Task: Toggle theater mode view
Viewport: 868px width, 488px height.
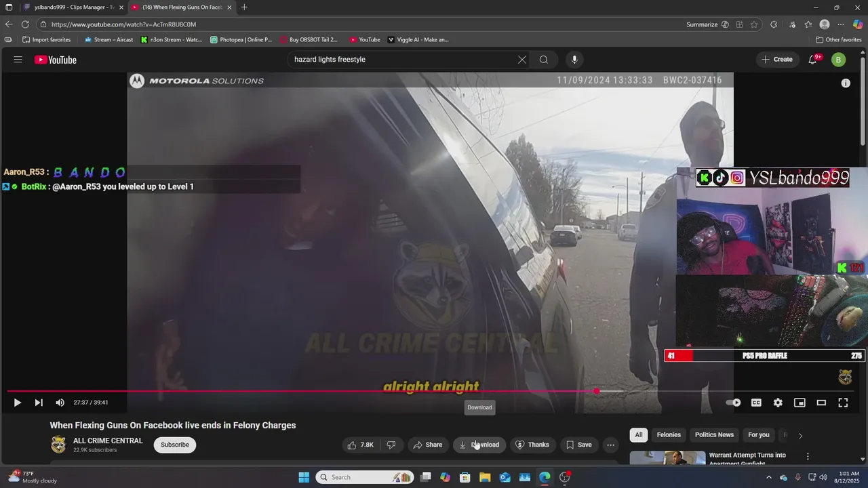Action: 821,403
